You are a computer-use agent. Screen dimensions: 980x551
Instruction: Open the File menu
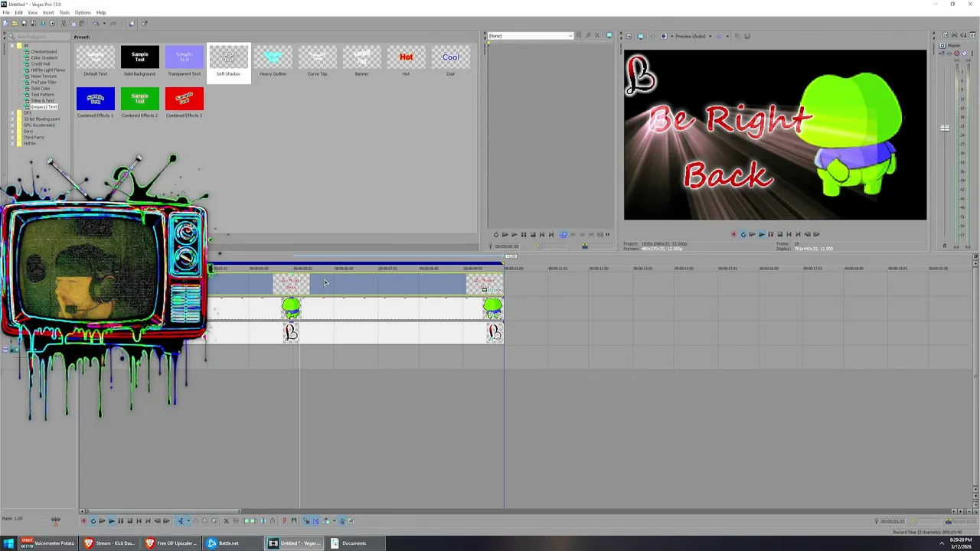click(6, 12)
